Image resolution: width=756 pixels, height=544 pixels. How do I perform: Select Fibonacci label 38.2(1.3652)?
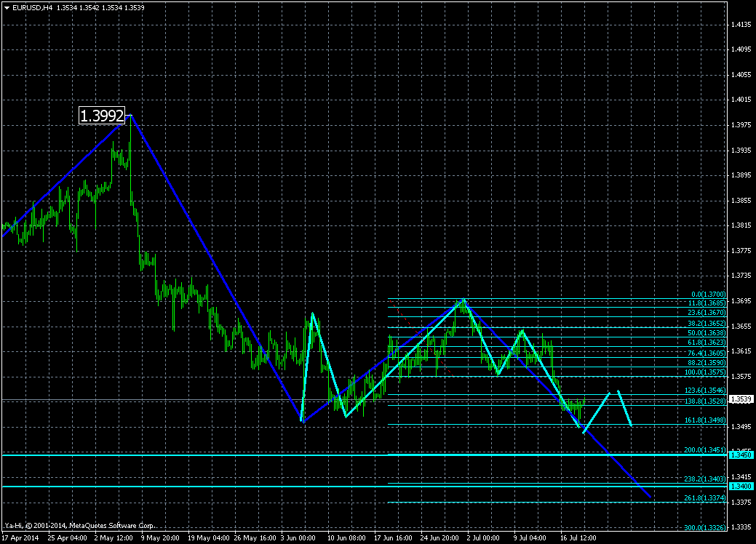pyautogui.click(x=707, y=324)
